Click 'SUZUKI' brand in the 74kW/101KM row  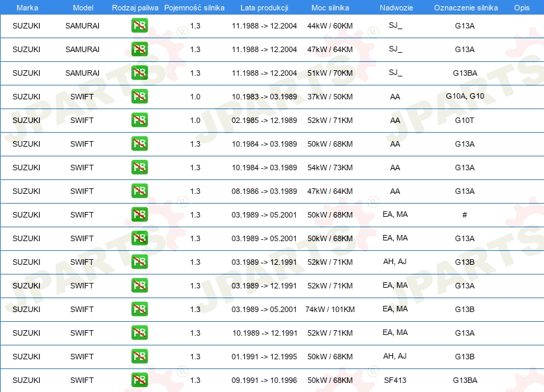click(x=26, y=309)
